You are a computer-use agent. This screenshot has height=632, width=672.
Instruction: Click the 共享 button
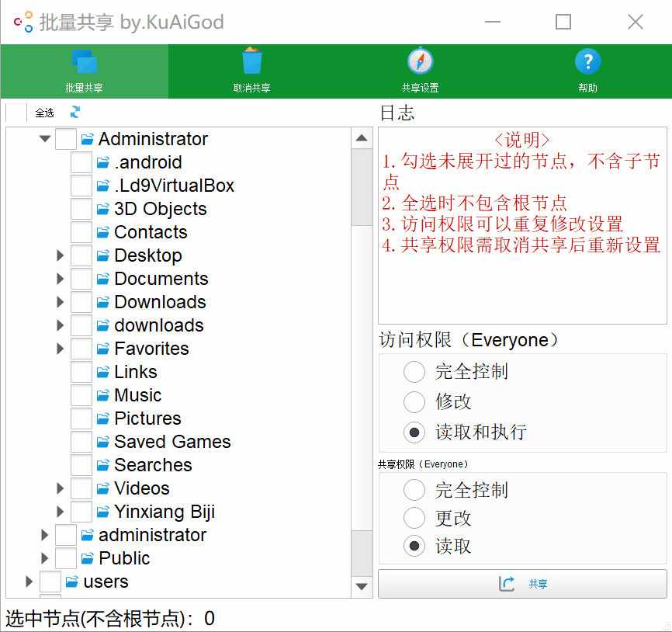click(x=522, y=584)
